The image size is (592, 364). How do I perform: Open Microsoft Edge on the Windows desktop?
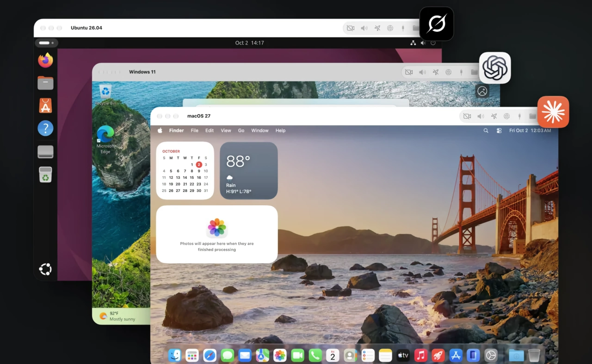105,140
